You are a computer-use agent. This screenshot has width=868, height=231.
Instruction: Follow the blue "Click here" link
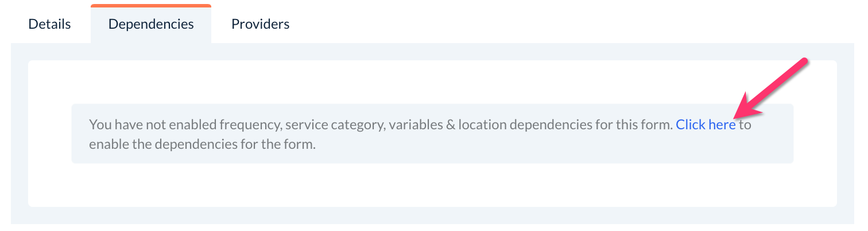pos(706,125)
